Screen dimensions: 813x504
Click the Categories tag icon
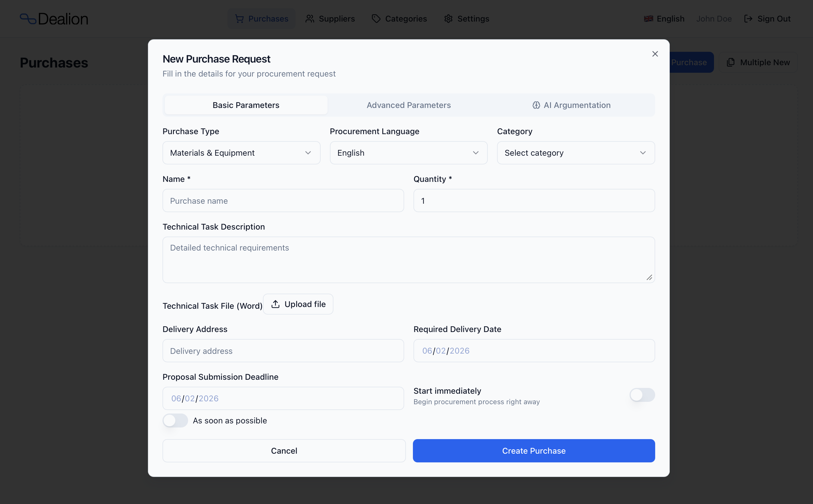[376, 19]
